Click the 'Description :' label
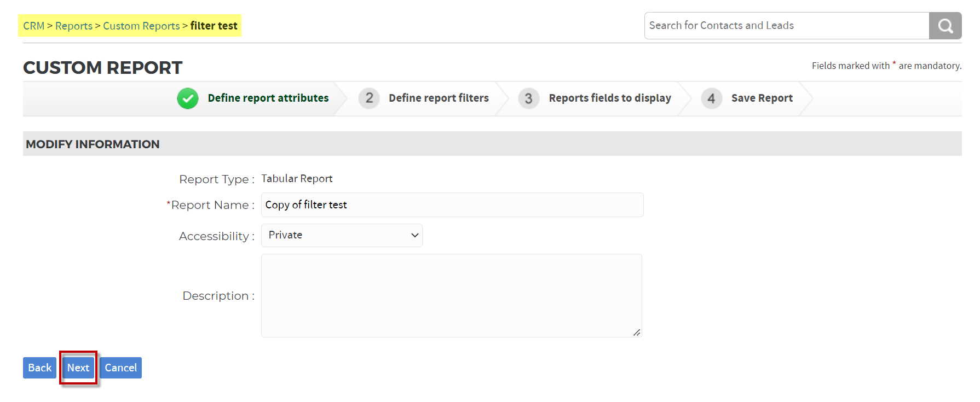This screenshot has height=402, width=980. pos(218,296)
